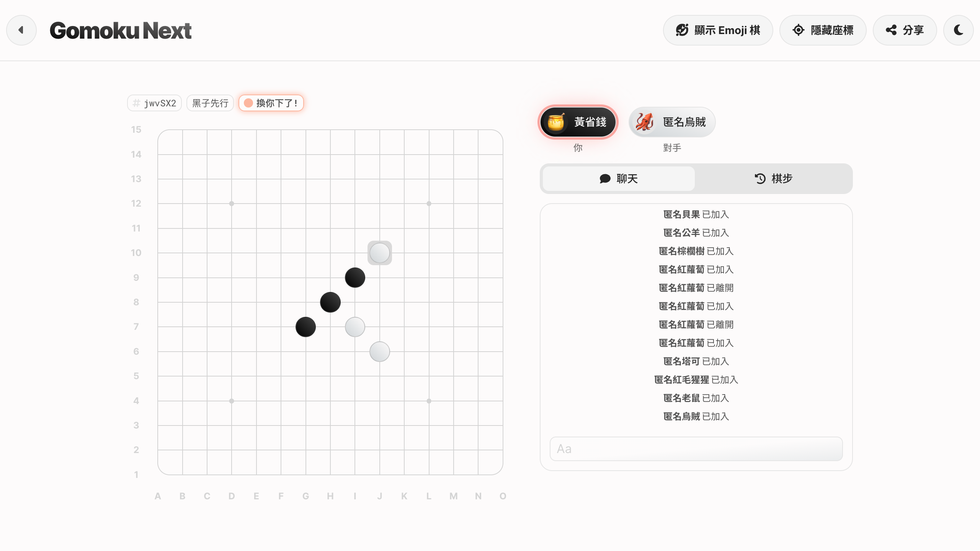Click the 黑子先行 tag
Image resolution: width=980 pixels, height=551 pixels.
[210, 103]
